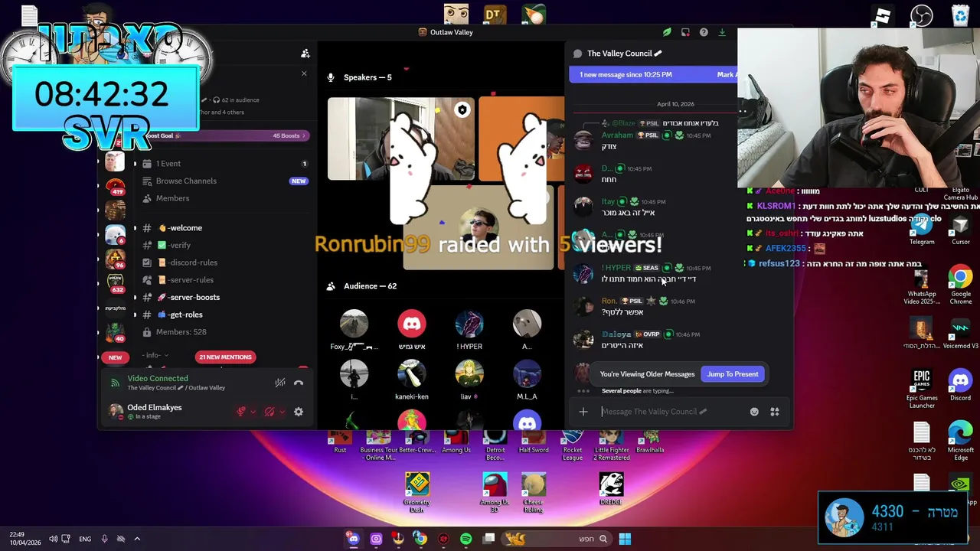Toggle microphone mute in Discord user panel
Image resolution: width=980 pixels, height=551 pixels.
(241, 412)
